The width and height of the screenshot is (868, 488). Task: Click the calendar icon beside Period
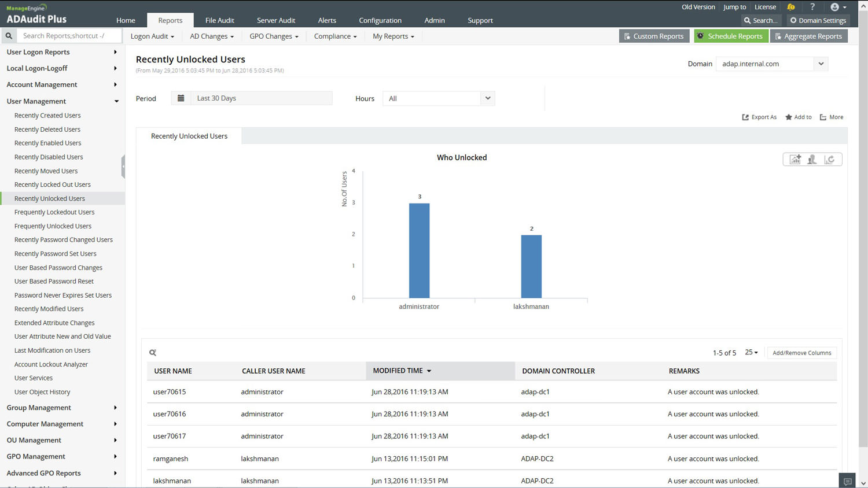point(181,98)
